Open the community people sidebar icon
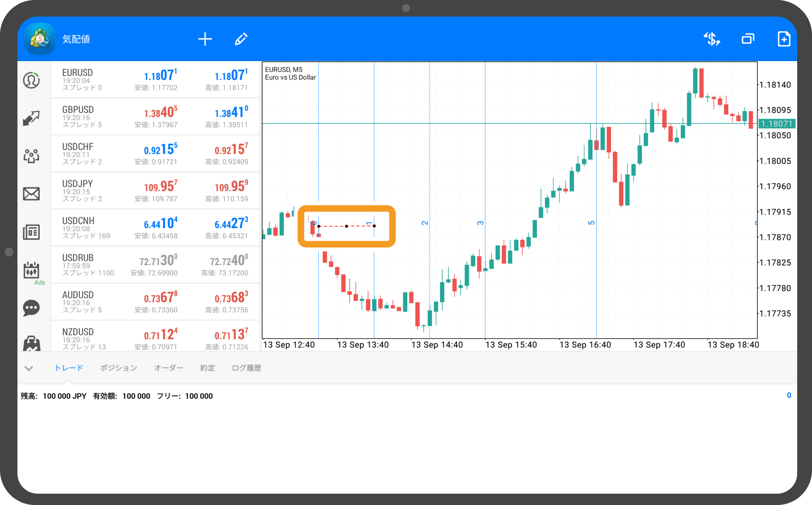The image size is (812, 505). point(31,156)
